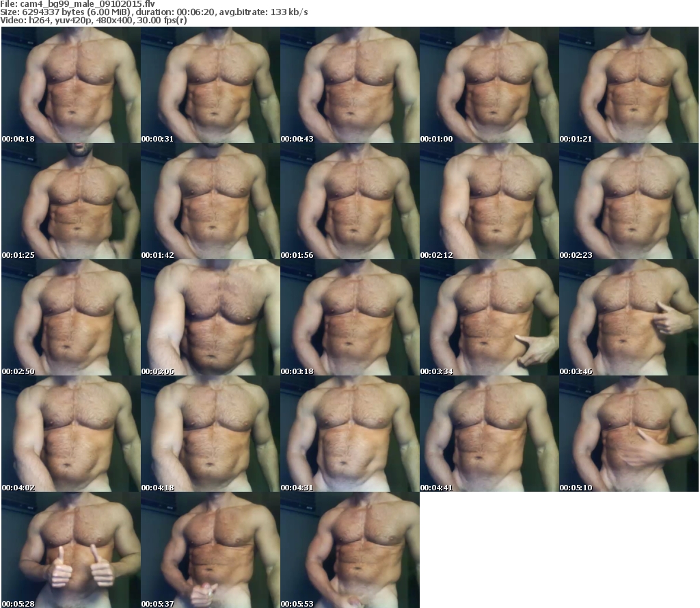
Task: Choose the thumbnail stamped 00:02:50
Action: click(x=71, y=317)
